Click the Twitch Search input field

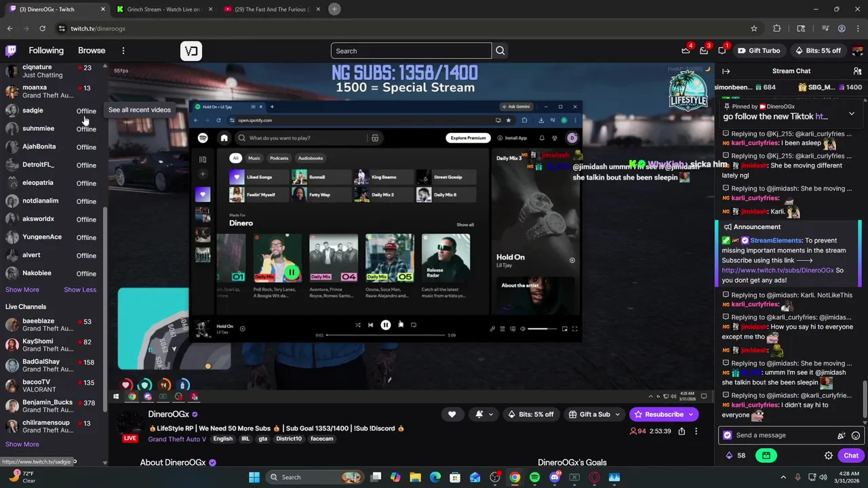tap(411, 51)
